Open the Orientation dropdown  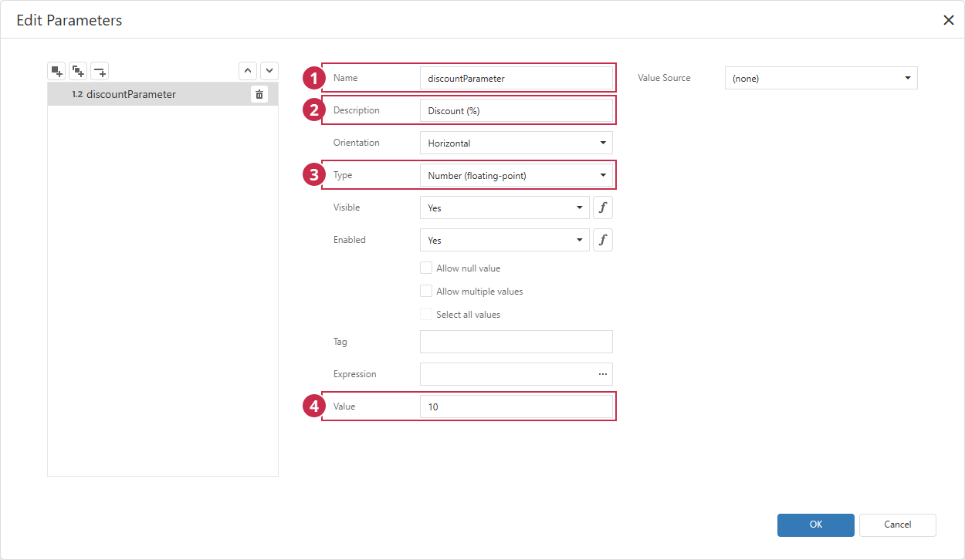[x=516, y=143]
